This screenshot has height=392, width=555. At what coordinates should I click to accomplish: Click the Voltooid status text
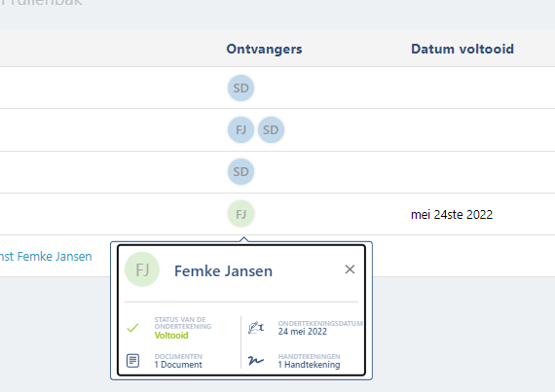coord(171,335)
